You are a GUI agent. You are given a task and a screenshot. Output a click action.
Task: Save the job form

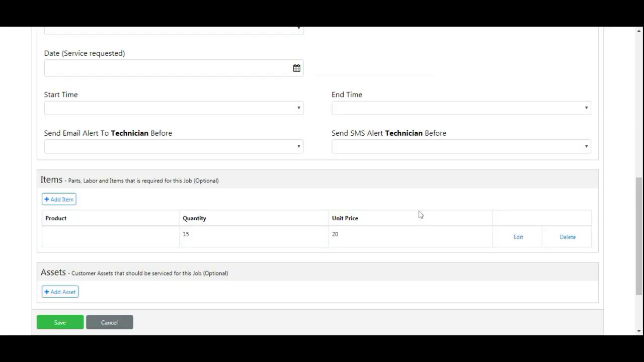coord(60,322)
